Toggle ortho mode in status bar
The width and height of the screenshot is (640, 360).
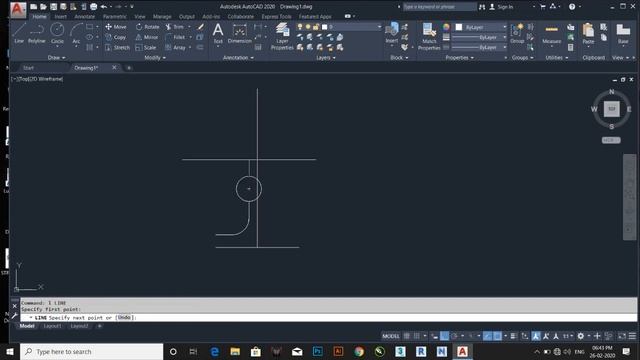pyautogui.click(x=444, y=336)
